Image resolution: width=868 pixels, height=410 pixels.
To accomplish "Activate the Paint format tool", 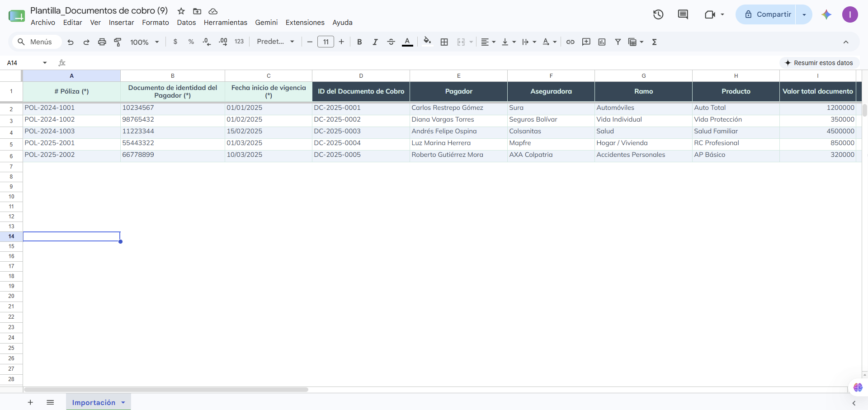I will [118, 42].
